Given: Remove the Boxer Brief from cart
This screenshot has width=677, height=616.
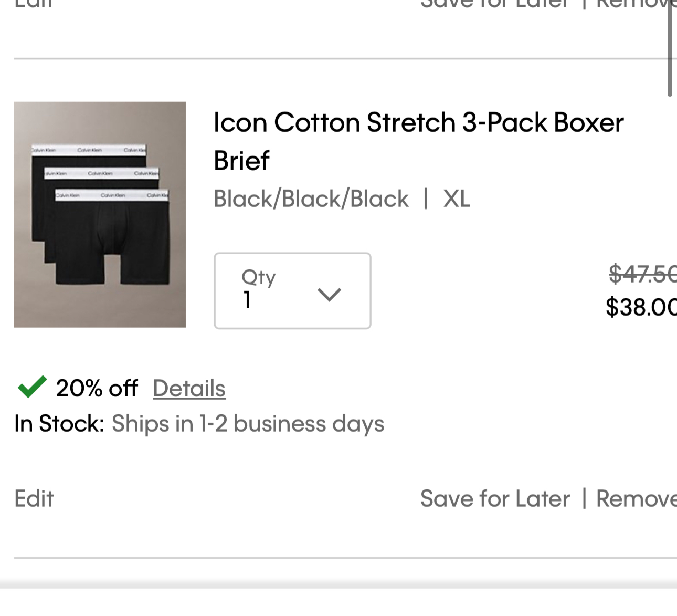Looking at the screenshot, I should click(637, 498).
